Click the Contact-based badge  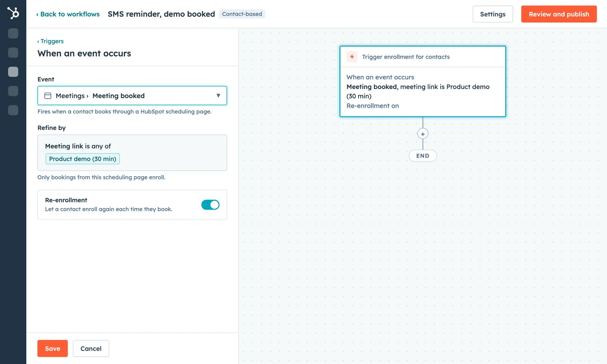(242, 14)
